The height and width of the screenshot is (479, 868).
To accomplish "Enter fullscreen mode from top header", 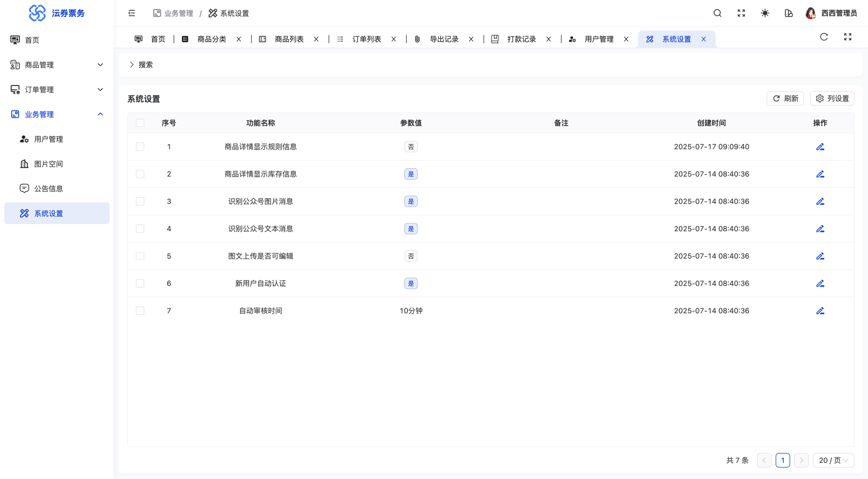I will tap(741, 13).
